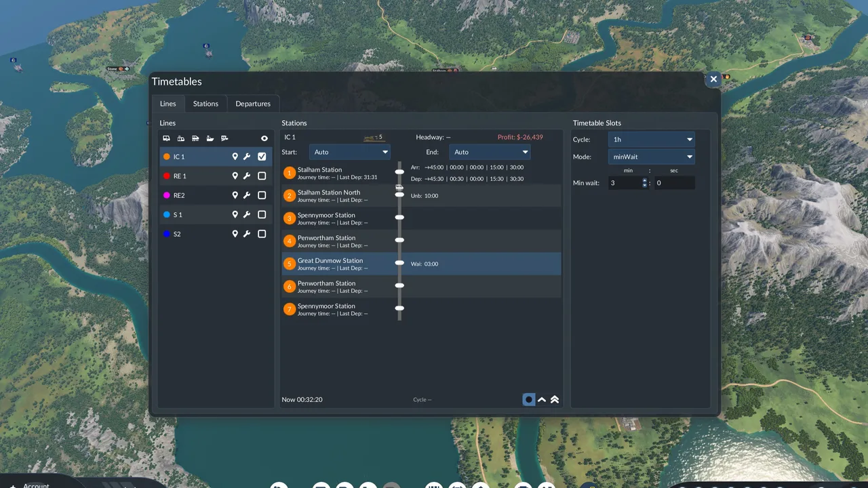Viewport: 868px width, 488px height.
Task: Click the Min wait seconds field showing 0
Action: [x=674, y=183]
